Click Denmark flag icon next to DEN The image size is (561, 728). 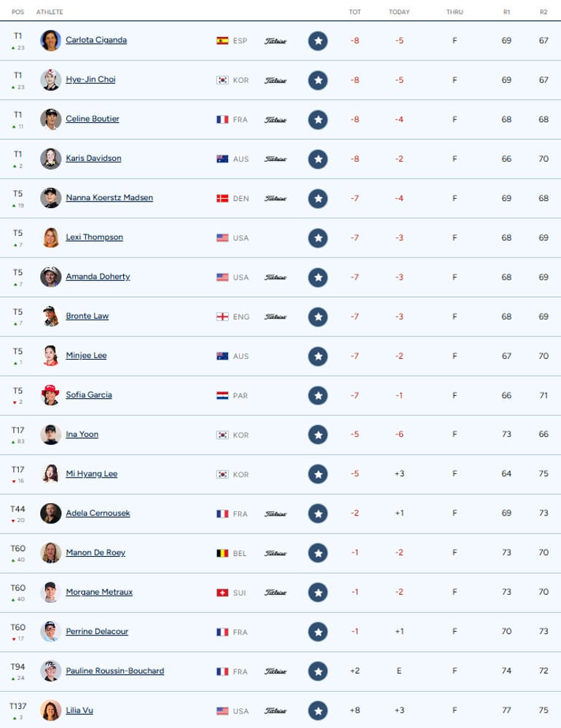222,199
